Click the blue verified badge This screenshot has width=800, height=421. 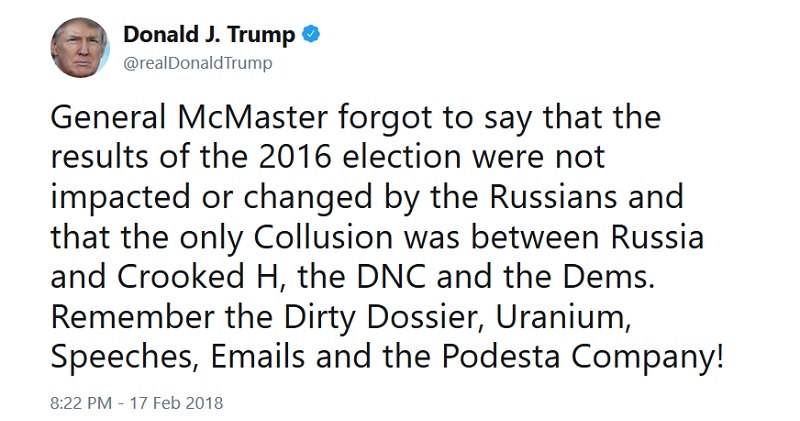tap(311, 34)
